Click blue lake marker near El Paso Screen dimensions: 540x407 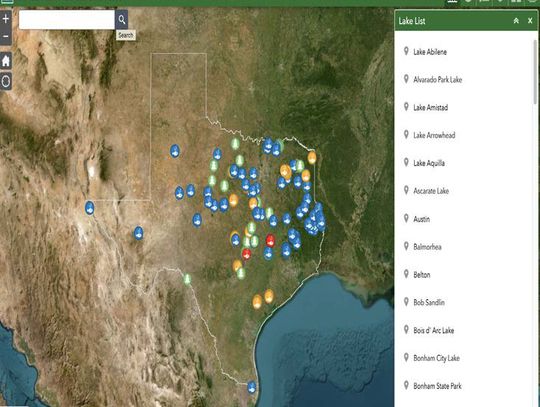pyautogui.click(x=90, y=208)
